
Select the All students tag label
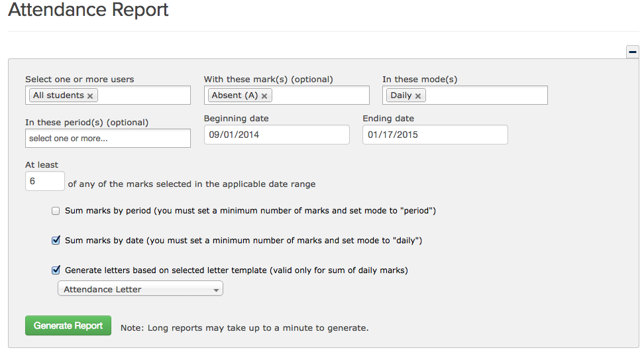click(x=58, y=95)
